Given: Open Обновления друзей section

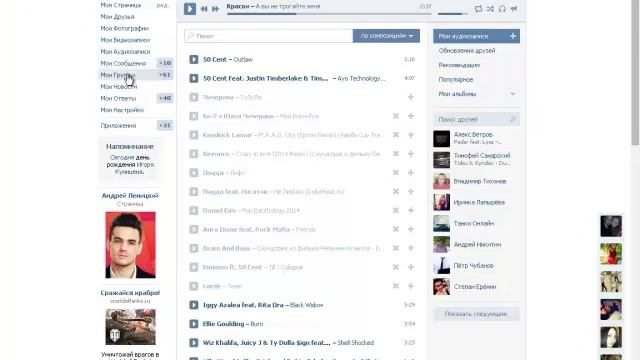Looking at the screenshot, I should pyautogui.click(x=467, y=51).
